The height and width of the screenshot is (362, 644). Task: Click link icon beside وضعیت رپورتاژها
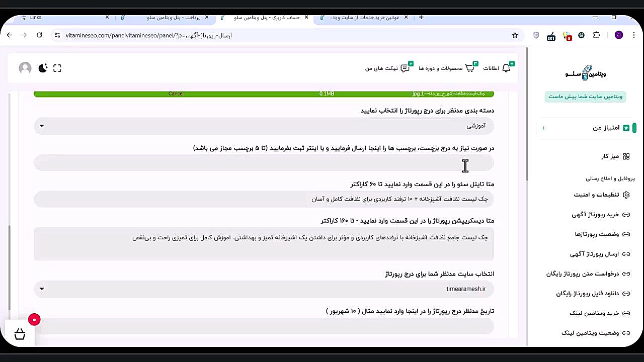[x=626, y=234]
